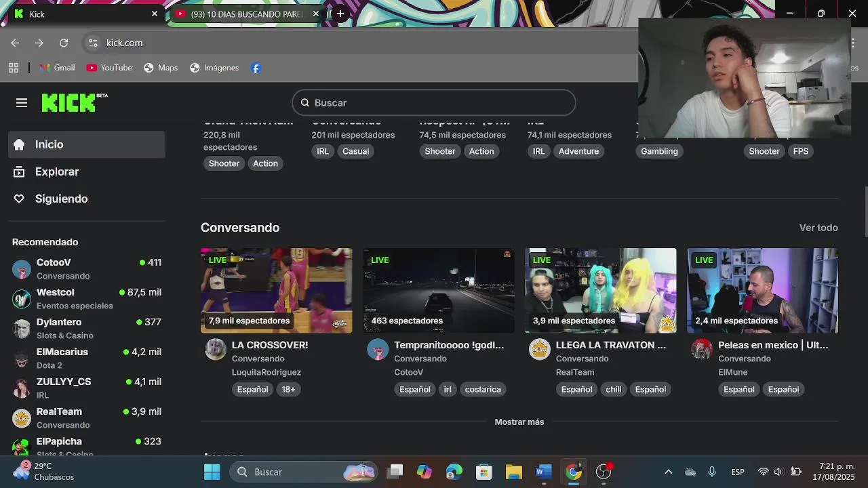Open weather widget showing 29°C Chubascos

pos(44,472)
